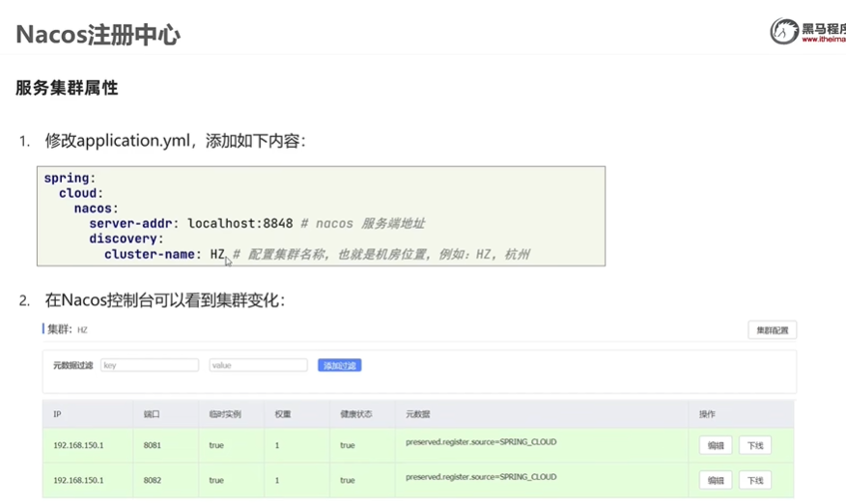The width and height of the screenshot is (846, 504).
Task: Select the IP column header
Action: (x=57, y=414)
